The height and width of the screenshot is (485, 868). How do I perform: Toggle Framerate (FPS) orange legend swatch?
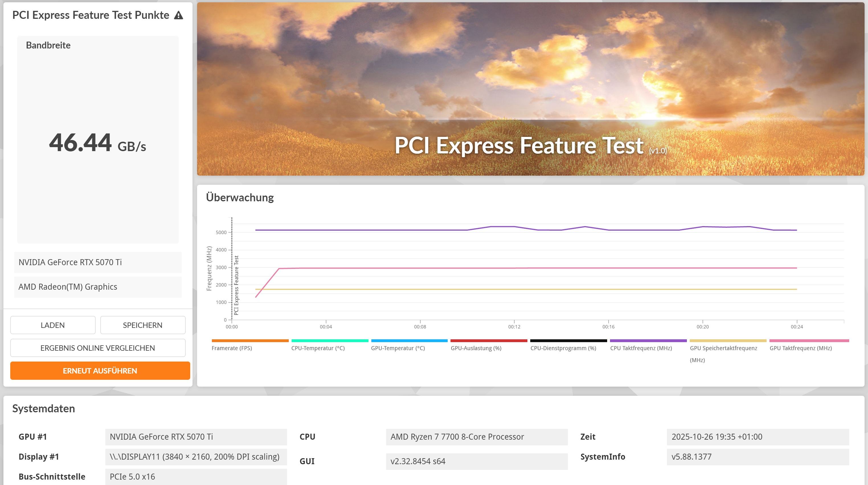point(250,341)
